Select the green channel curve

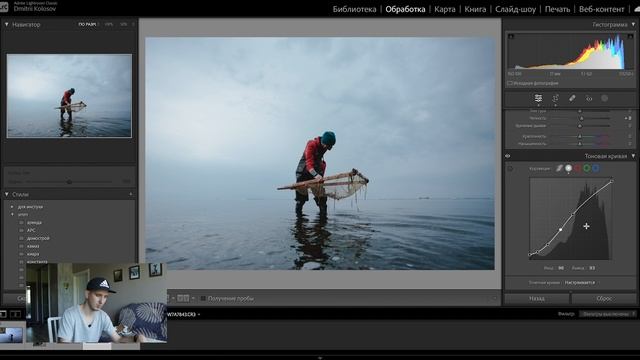point(587,168)
